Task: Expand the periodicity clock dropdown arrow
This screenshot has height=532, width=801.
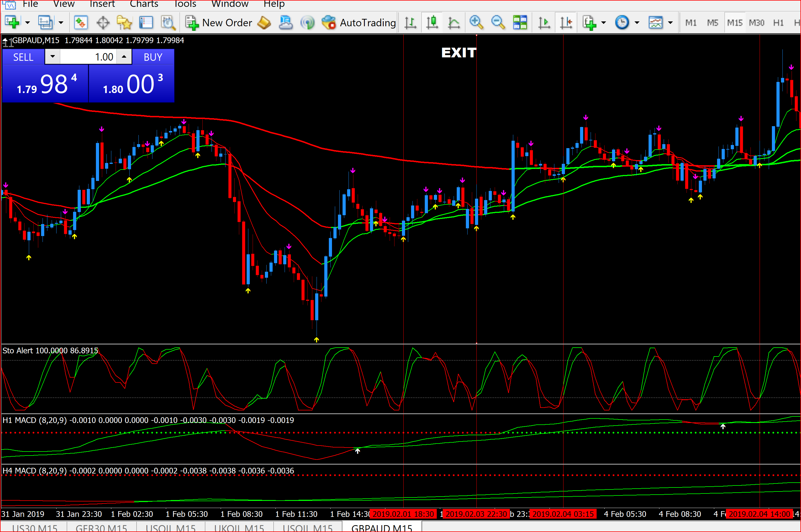Action: pos(637,22)
